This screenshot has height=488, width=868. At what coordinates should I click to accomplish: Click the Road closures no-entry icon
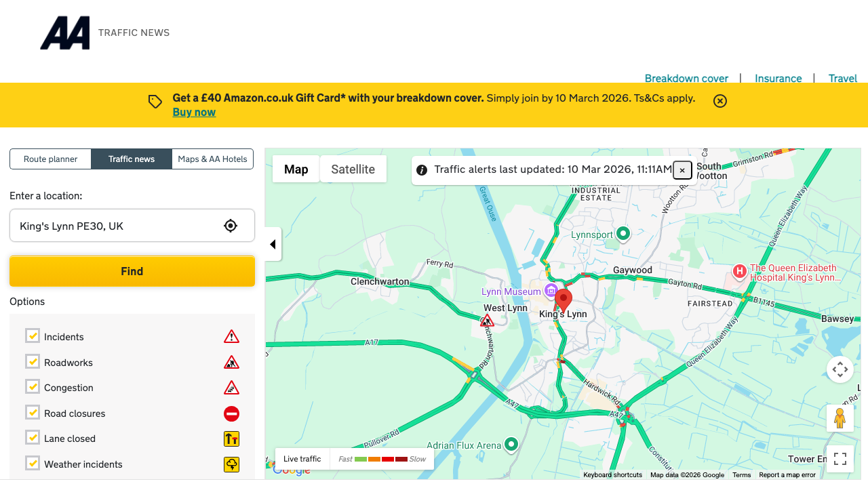click(x=231, y=413)
